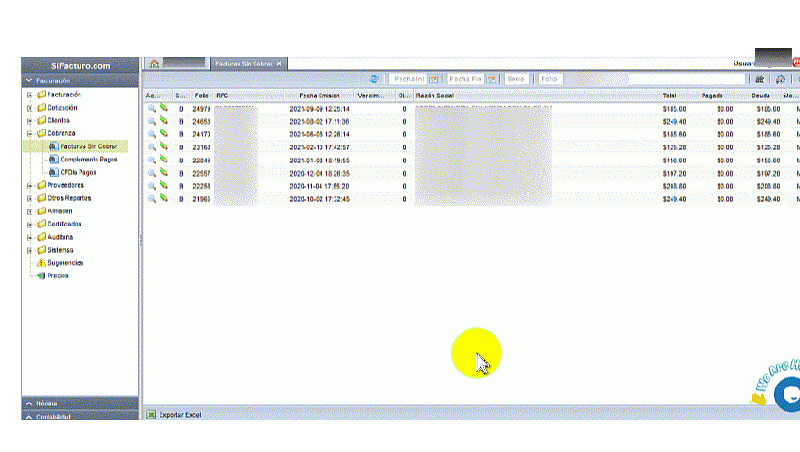Open the Fecha Fin calendar picker

pyautogui.click(x=491, y=79)
